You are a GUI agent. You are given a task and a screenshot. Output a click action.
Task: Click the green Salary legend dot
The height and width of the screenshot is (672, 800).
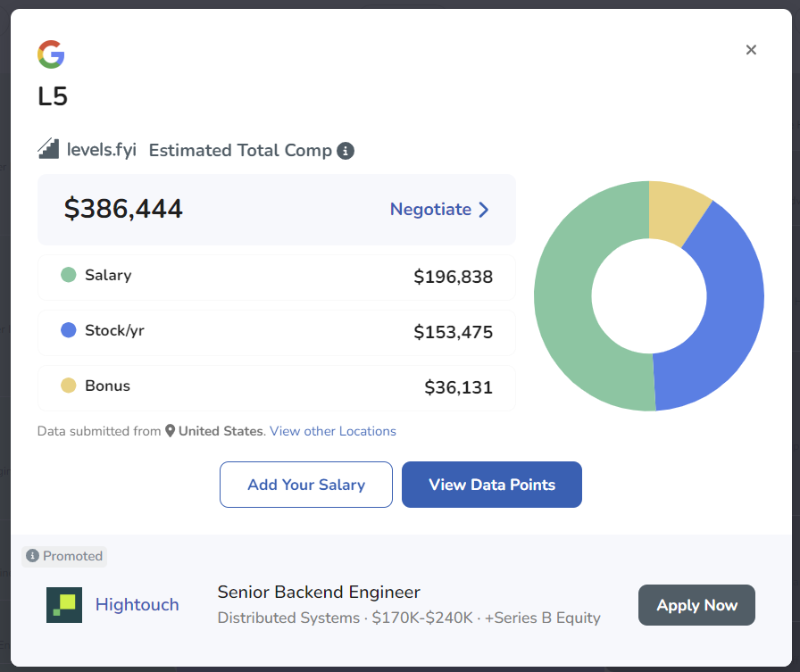coord(69,275)
